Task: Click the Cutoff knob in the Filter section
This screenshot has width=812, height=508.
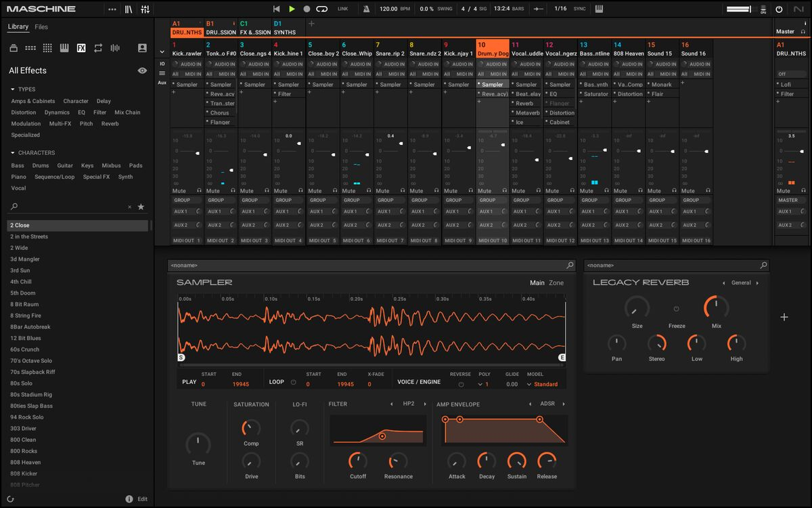Action: [358, 461]
